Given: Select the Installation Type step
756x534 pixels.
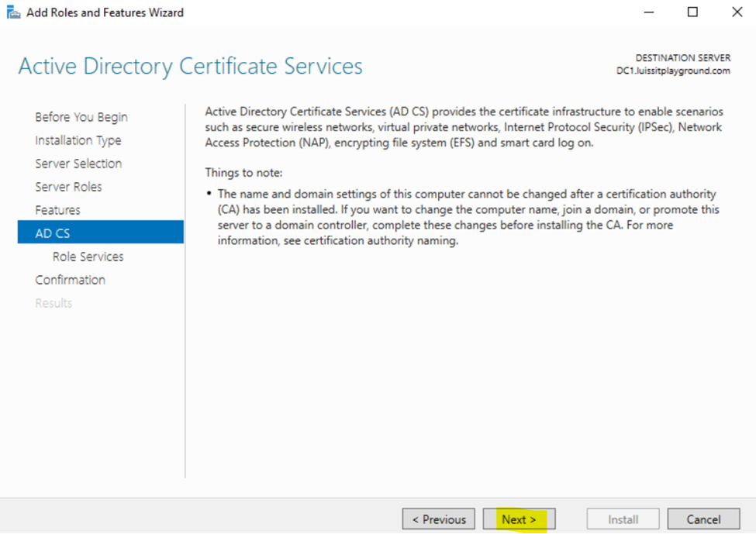Looking at the screenshot, I should click(x=78, y=140).
